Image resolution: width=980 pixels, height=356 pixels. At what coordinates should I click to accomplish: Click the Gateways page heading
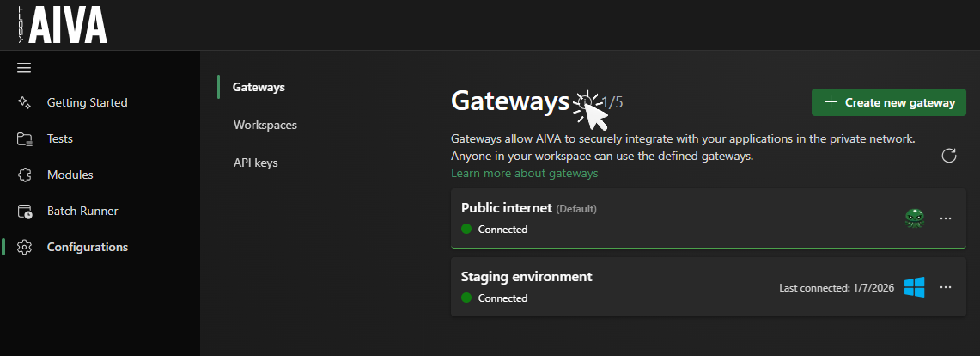point(510,101)
